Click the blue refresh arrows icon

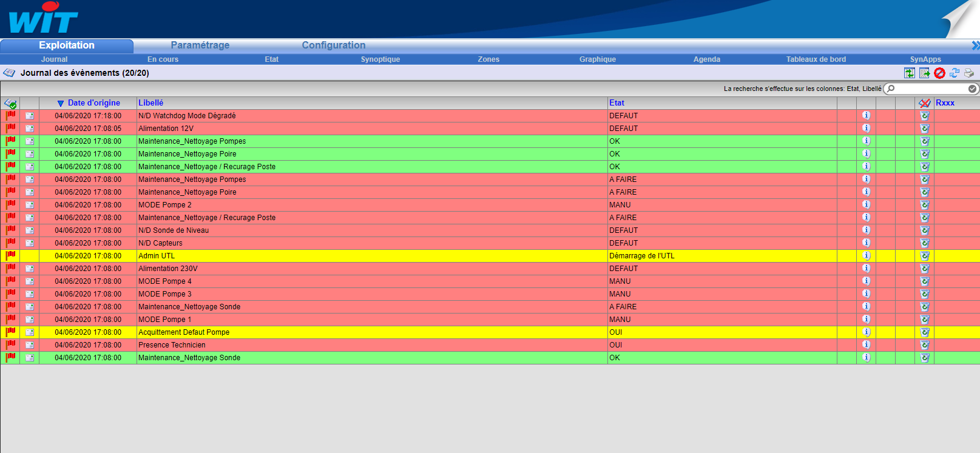[955, 73]
